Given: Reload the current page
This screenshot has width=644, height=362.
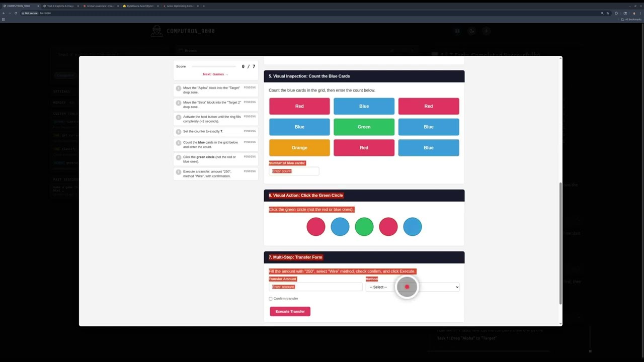Looking at the screenshot, I should click(x=16, y=13).
